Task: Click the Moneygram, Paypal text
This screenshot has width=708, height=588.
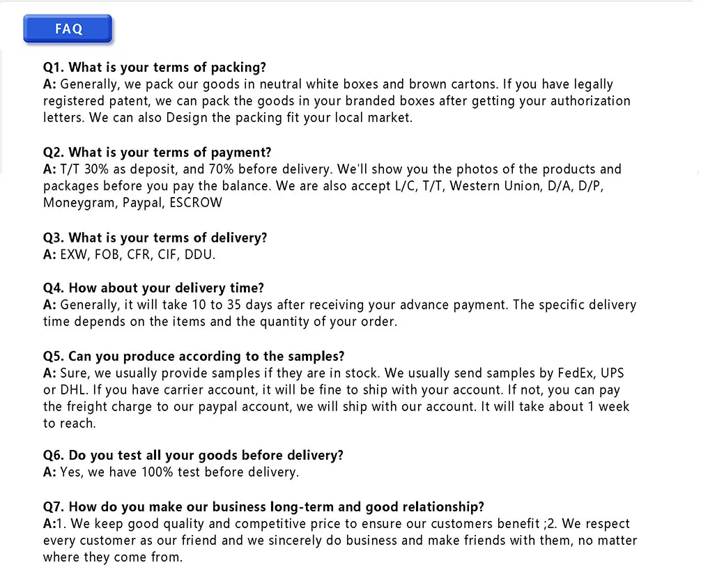Action: [103, 203]
